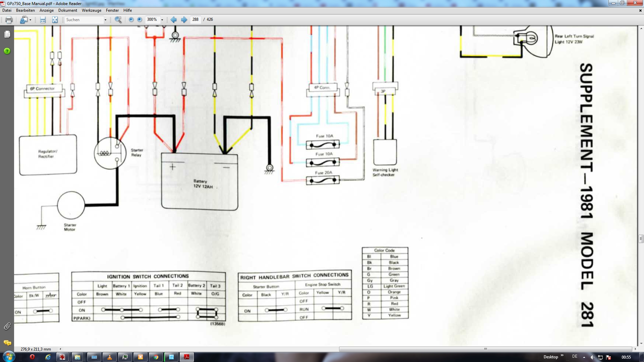Click the Zoom Out minus button
The width and height of the screenshot is (644, 362).
[x=131, y=20]
